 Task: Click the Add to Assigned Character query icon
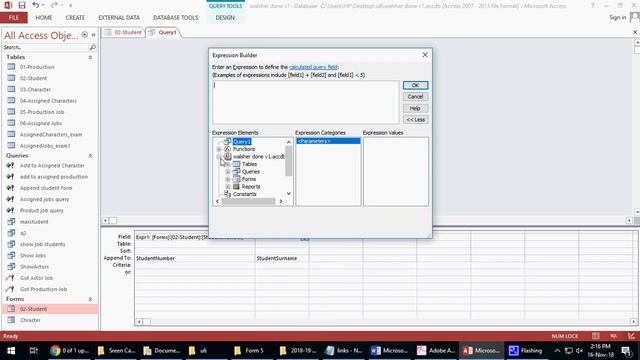tap(11, 166)
